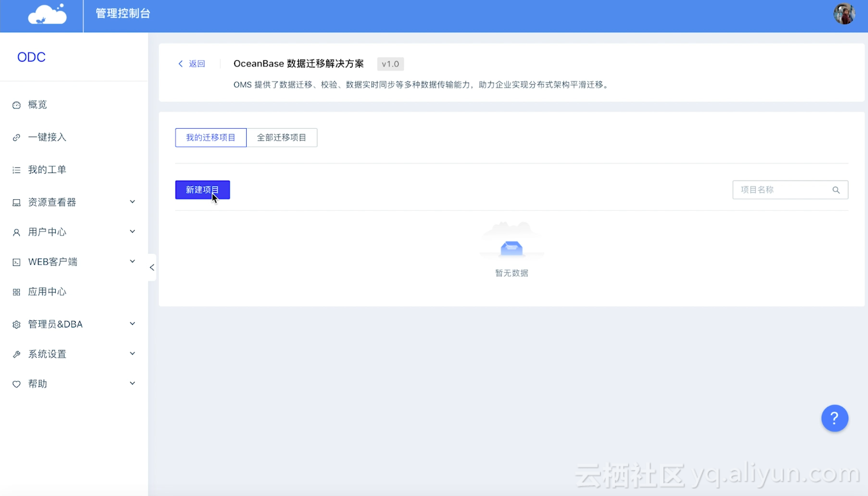Click the cloud logo in the header

(x=47, y=14)
